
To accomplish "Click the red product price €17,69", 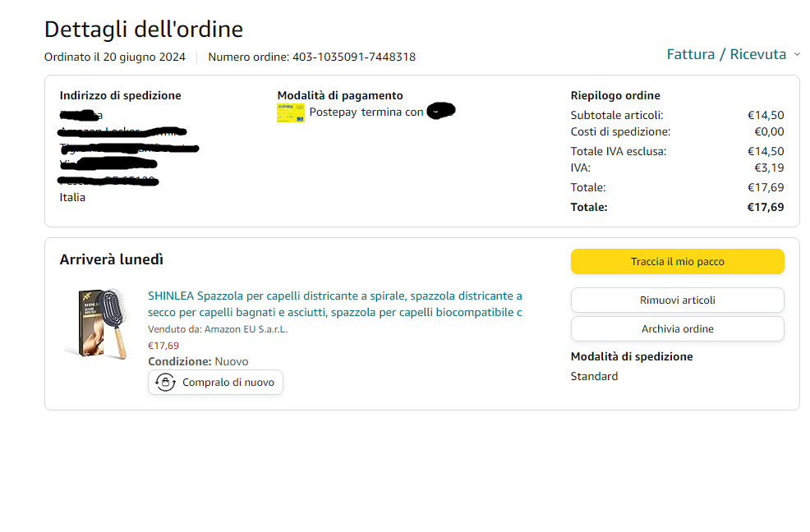I will pos(163,346).
